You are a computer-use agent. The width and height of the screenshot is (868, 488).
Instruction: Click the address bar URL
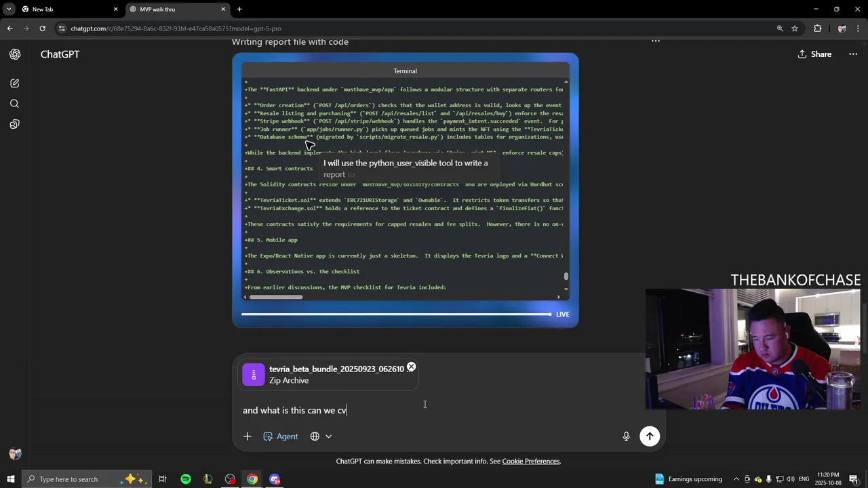176,28
